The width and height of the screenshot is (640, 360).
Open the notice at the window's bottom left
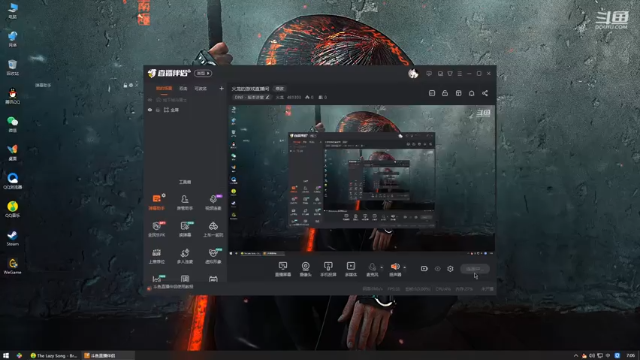point(171,287)
